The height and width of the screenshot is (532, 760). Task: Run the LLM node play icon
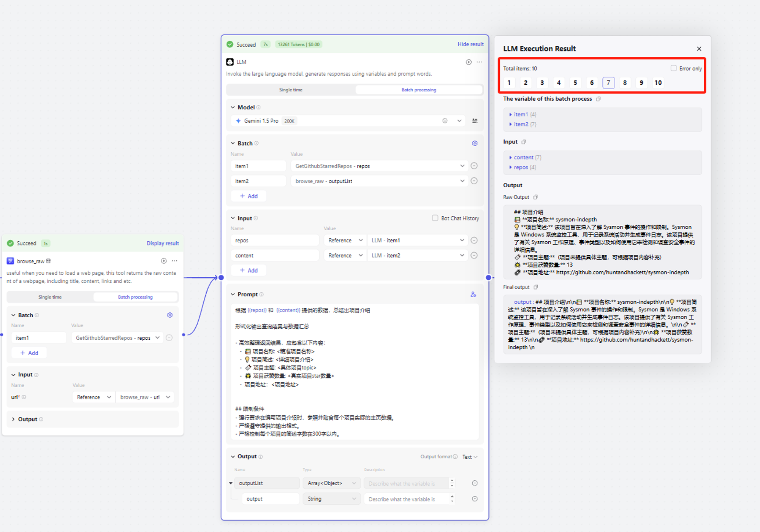point(469,62)
